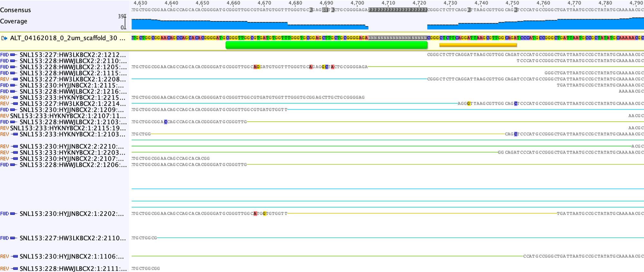Click REV icon beside SNL153:233:HYKNYBCX2:1:2103

[14, 134]
